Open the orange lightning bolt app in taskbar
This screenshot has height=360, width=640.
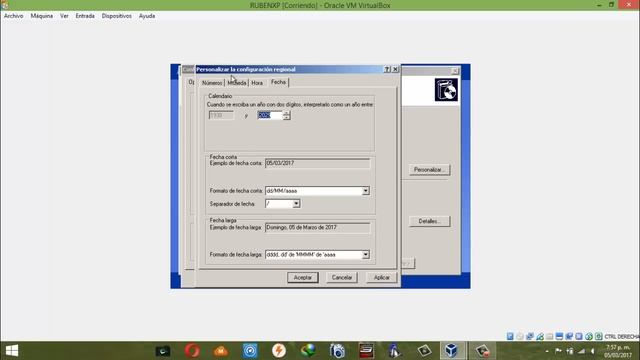[x=279, y=351]
